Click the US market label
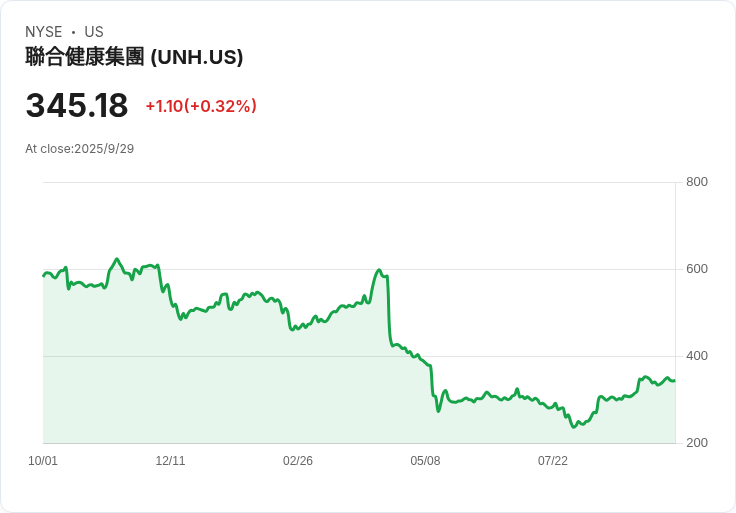Image resolution: width=736 pixels, height=513 pixels. pyautogui.click(x=94, y=32)
